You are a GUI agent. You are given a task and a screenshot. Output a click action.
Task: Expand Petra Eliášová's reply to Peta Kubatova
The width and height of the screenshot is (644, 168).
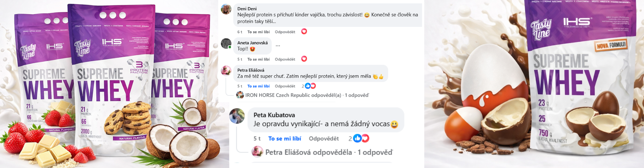pyautogui.click(x=328, y=152)
